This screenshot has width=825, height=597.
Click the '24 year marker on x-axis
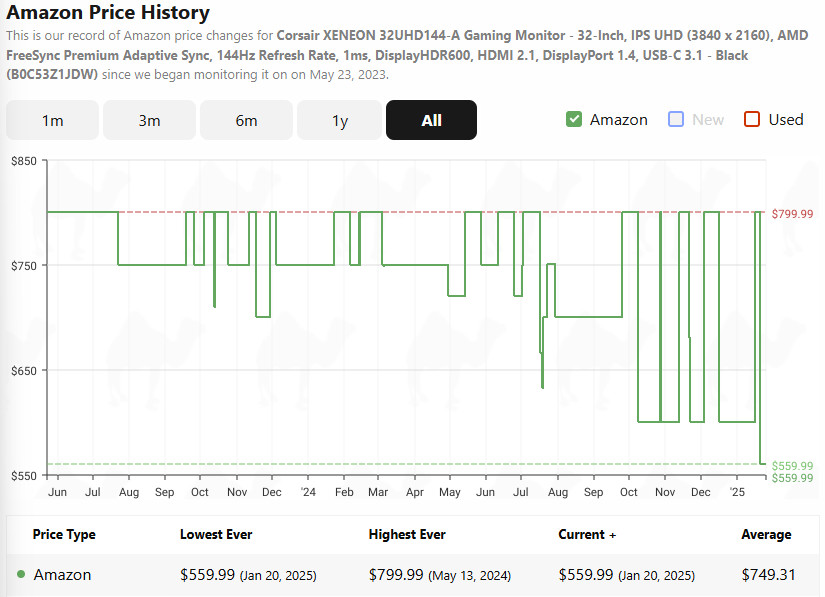(307, 492)
